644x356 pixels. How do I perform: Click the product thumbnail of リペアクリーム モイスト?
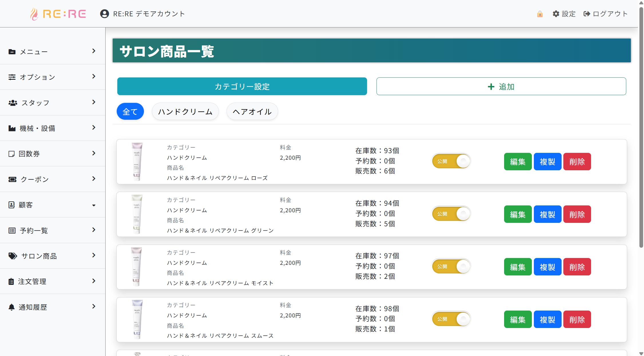[137, 267]
